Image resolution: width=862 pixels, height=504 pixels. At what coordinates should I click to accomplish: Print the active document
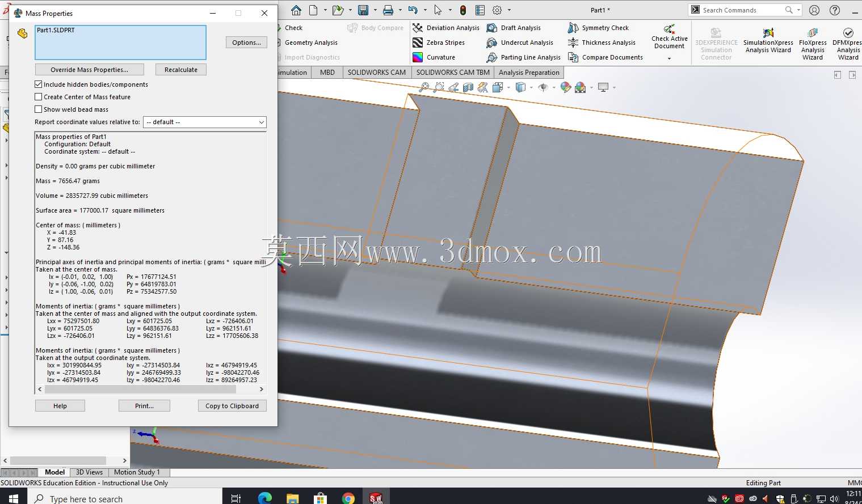[x=388, y=10]
